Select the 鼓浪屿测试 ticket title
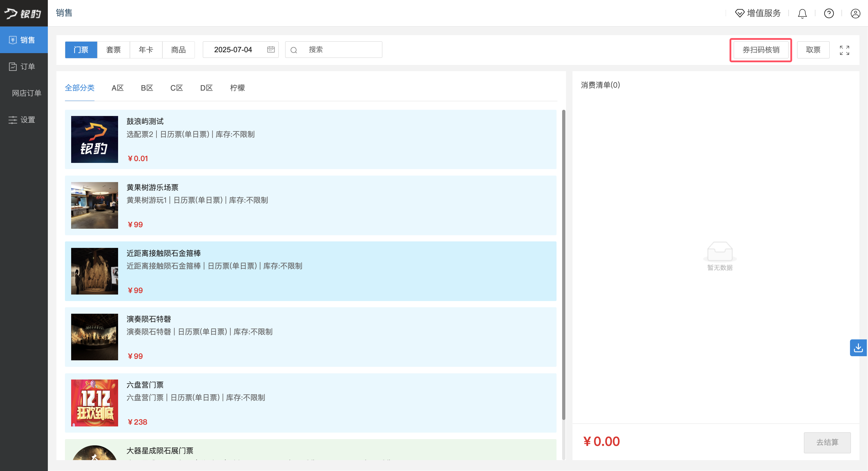 (x=145, y=121)
